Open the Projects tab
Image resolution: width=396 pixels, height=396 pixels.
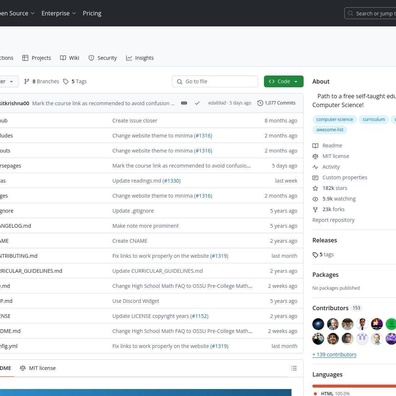click(37, 58)
